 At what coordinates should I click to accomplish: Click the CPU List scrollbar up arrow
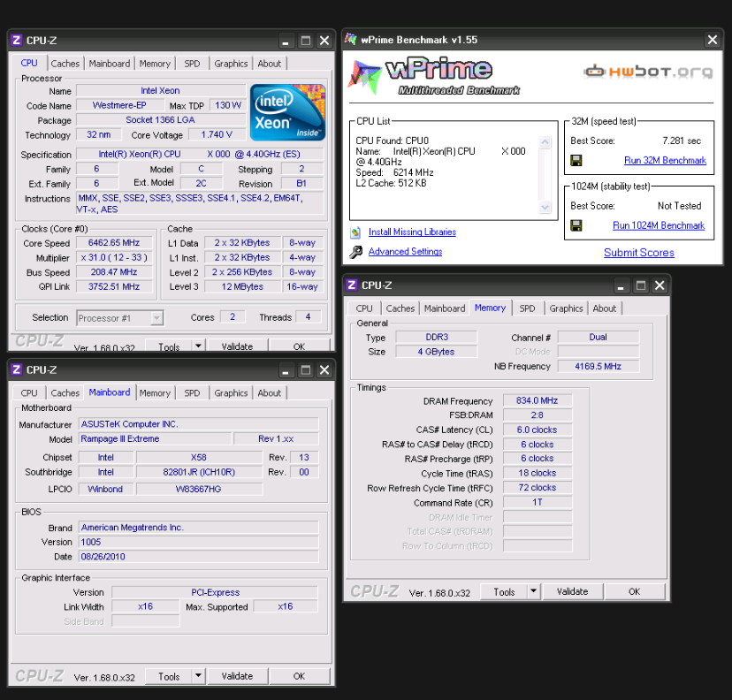pos(545,142)
